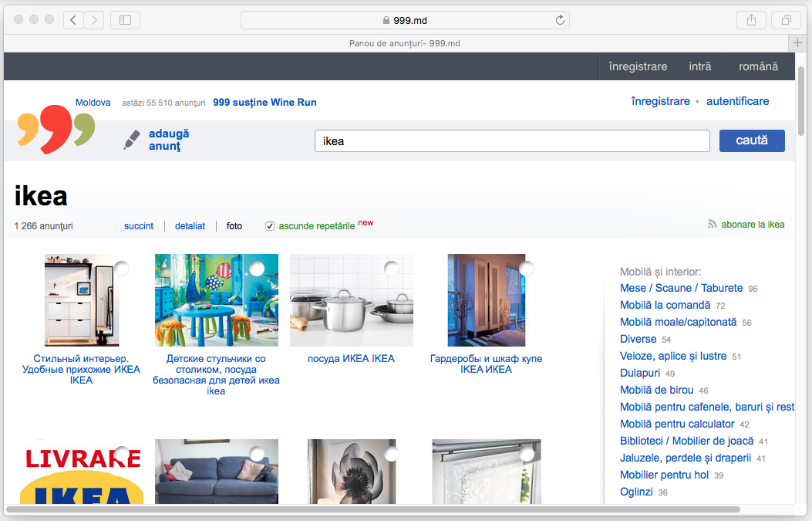Open the stainless cookware thumbnail
The height and width of the screenshot is (521, 812).
352,300
